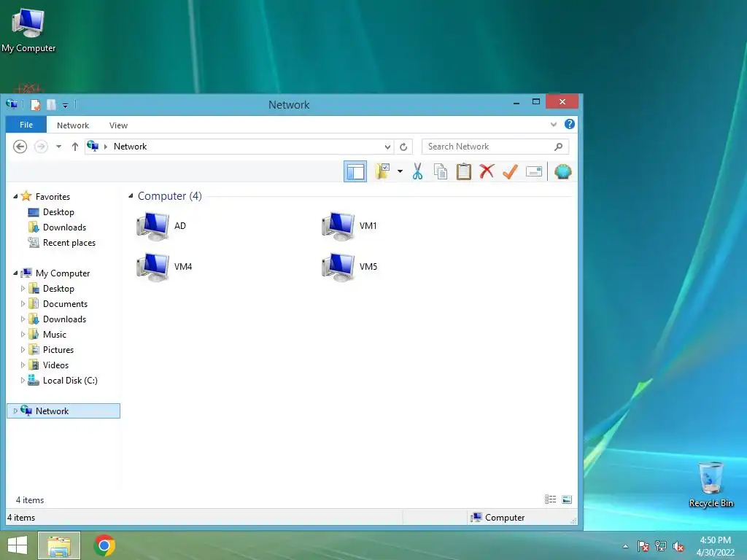Select the Videos folder in the tree
747x560 pixels.
click(55, 365)
